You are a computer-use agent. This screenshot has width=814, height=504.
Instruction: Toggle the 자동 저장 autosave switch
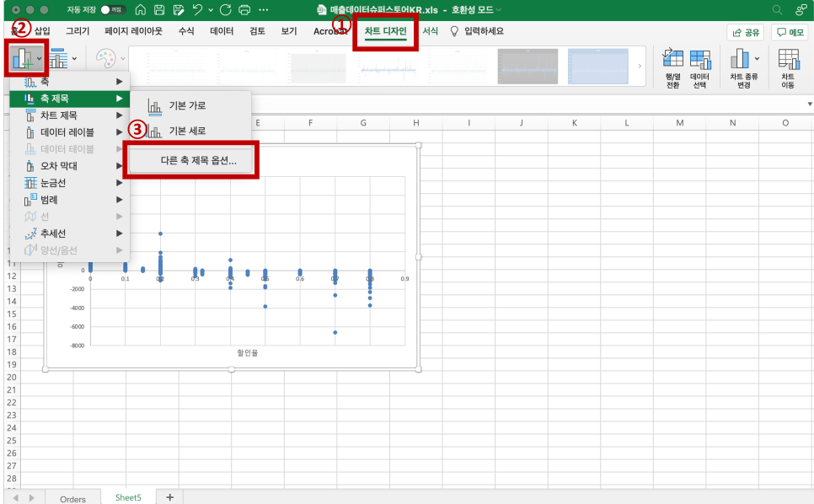[113, 10]
